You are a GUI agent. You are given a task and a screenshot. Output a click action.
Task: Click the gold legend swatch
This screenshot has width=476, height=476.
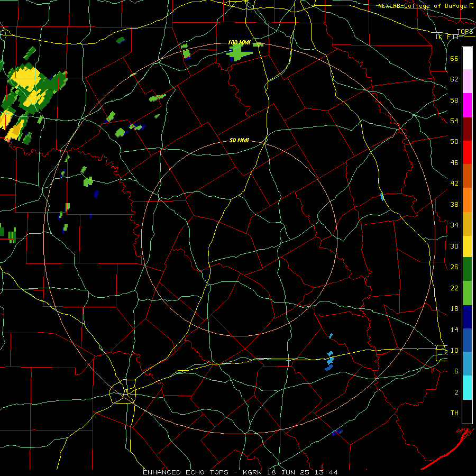point(467,224)
